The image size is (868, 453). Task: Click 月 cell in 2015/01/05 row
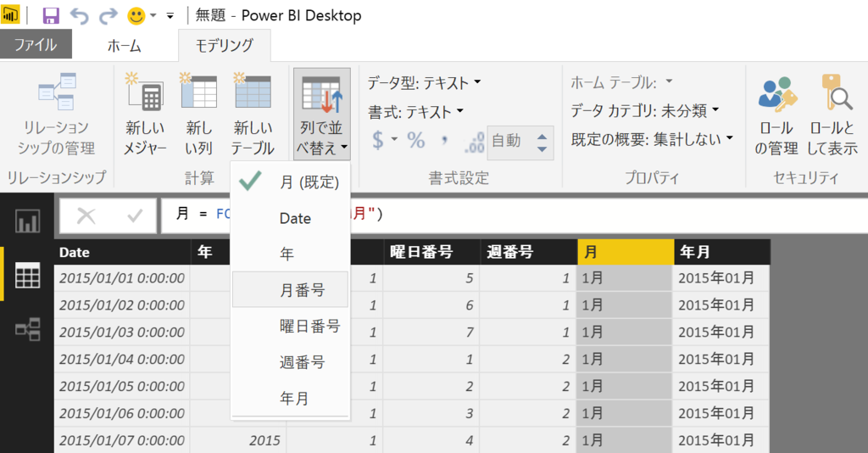[x=625, y=387]
